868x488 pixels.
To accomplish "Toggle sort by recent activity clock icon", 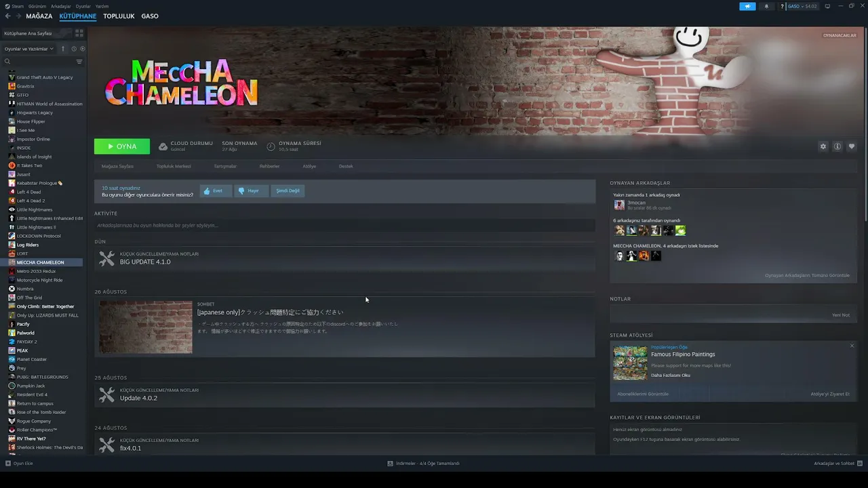I will (74, 49).
